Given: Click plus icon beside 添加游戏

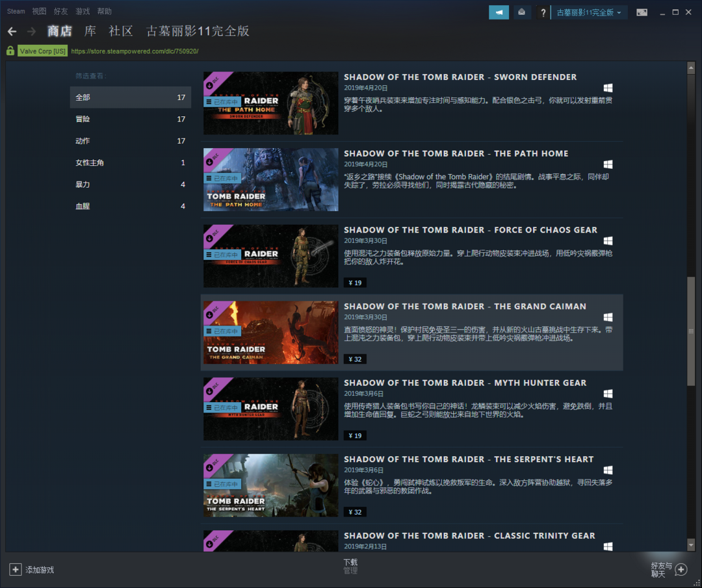Looking at the screenshot, I should click(16, 570).
